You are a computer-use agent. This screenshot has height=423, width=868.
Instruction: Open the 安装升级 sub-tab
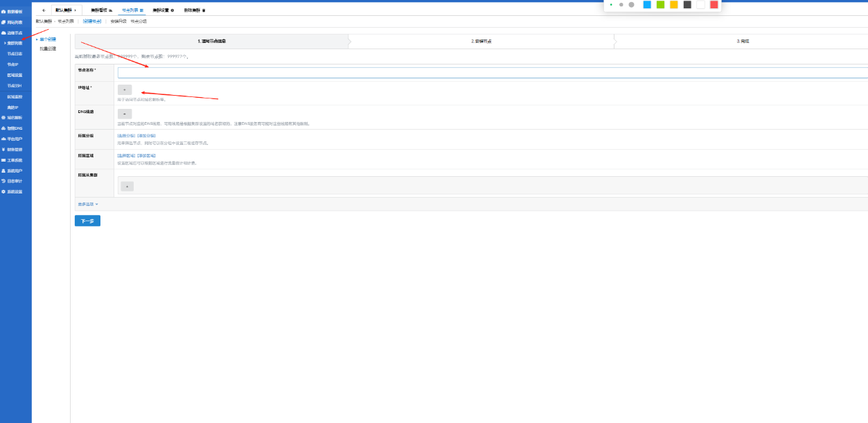pyautogui.click(x=118, y=21)
